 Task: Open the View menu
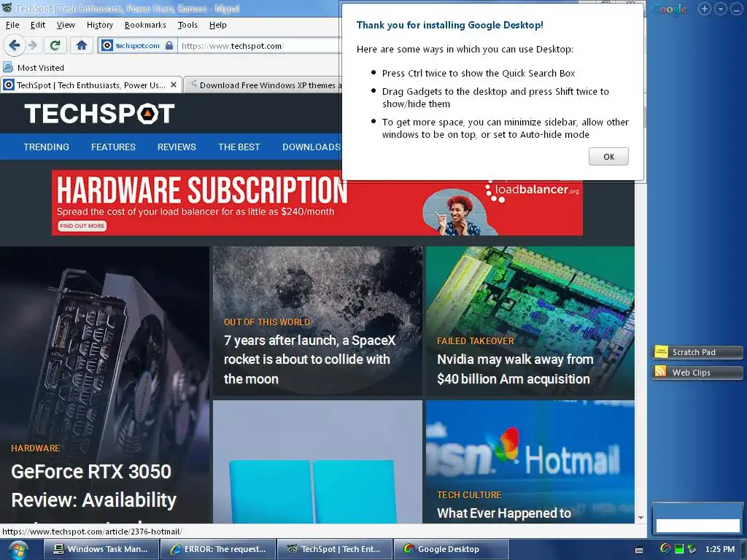click(66, 25)
